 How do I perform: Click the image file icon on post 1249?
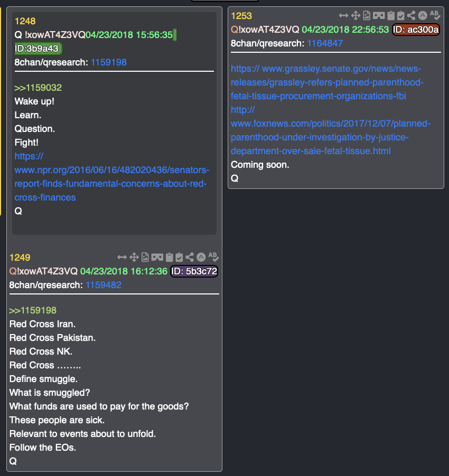pos(145,258)
